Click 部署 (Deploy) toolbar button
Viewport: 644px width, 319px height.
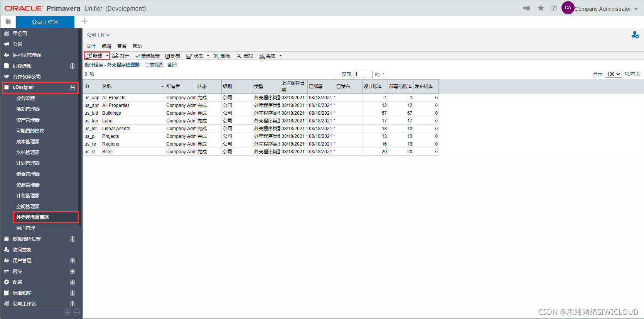[173, 56]
